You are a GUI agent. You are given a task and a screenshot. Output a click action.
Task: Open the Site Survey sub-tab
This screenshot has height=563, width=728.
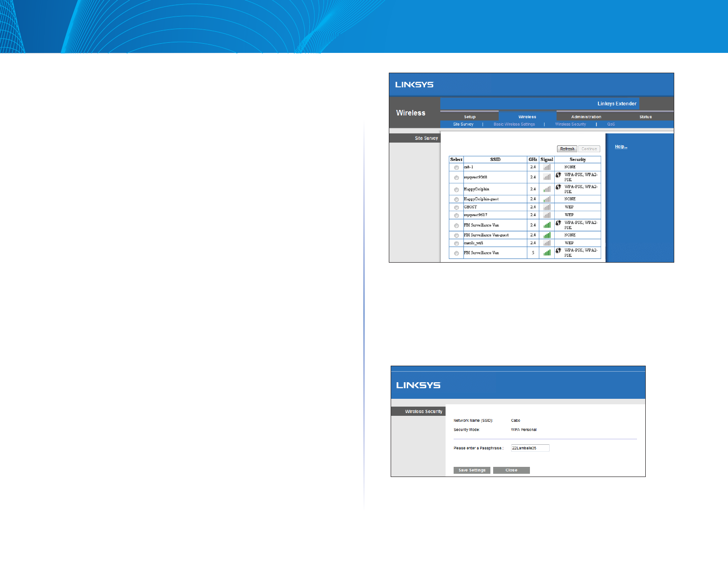[463, 124]
